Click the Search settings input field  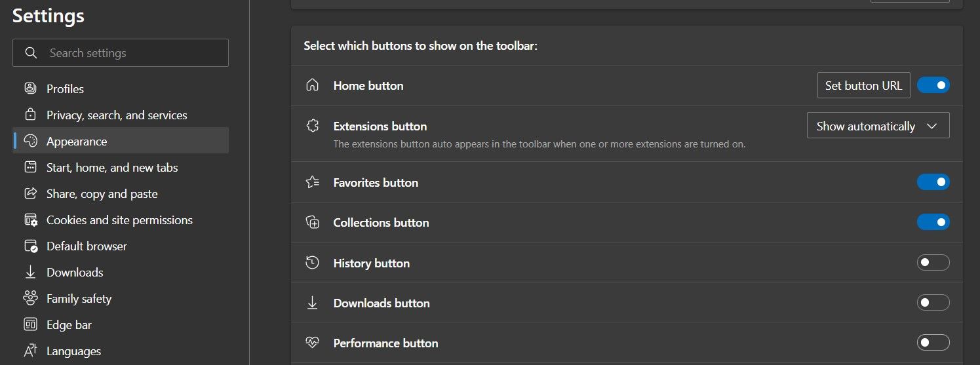click(x=131, y=53)
